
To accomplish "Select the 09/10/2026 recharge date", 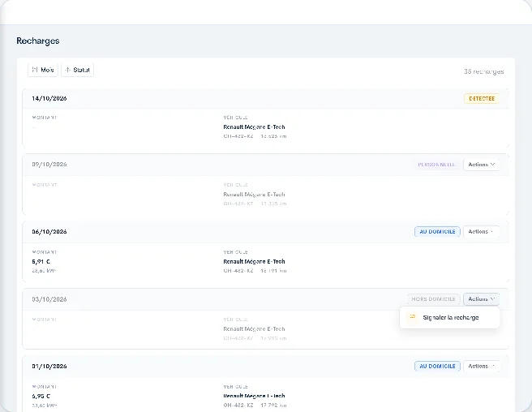I will click(49, 165).
